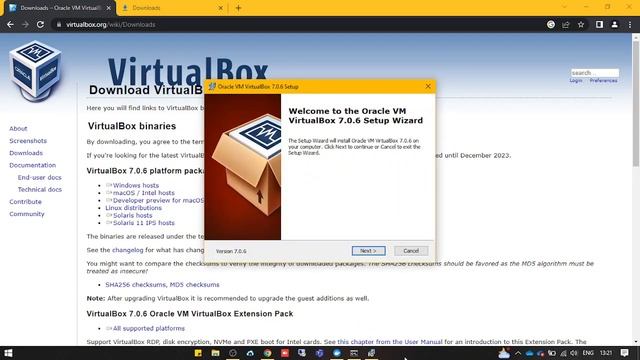The height and width of the screenshot is (360, 640).
Task: Open the Preferences link near search
Action: click(x=603, y=80)
